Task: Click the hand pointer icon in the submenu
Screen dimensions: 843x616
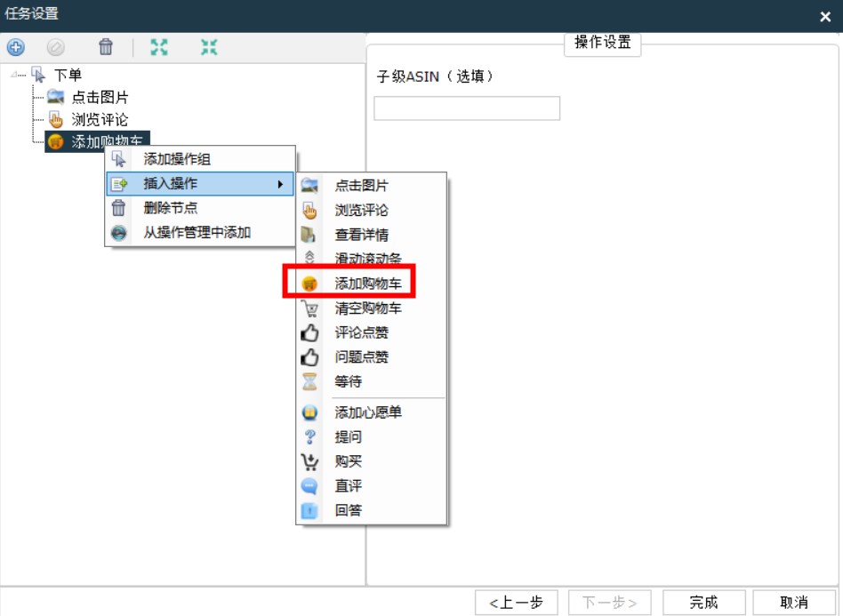Action: 309,210
